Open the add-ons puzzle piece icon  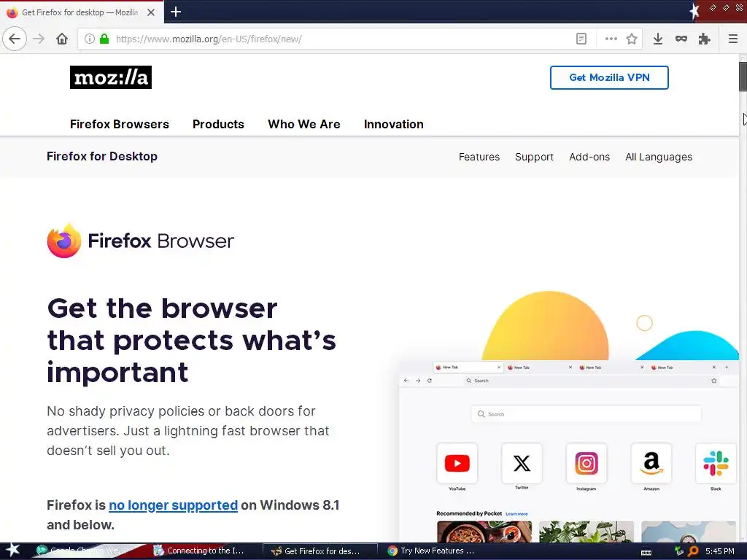[x=704, y=39]
